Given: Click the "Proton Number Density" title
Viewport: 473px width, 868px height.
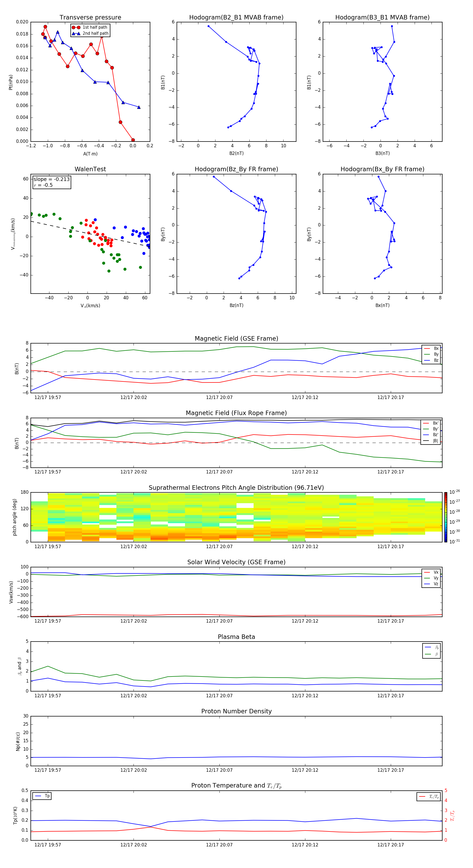Looking at the screenshot, I should (236, 711).
